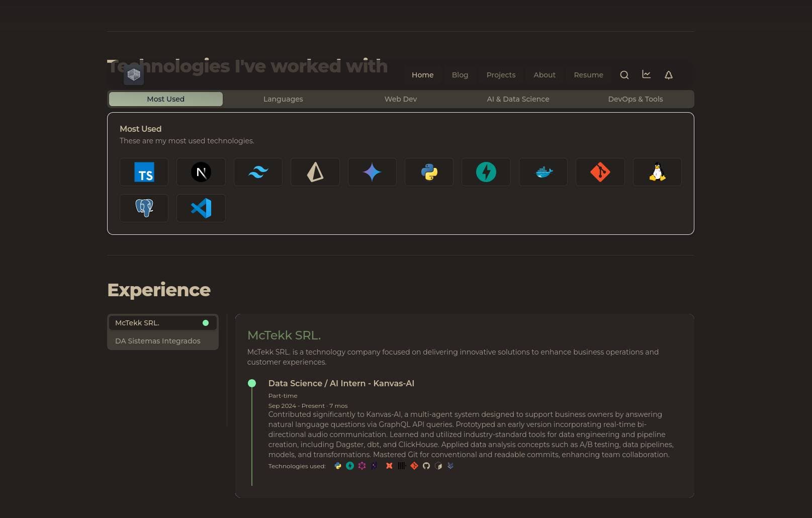This screenshot has width=812, height=518.
Task: Open the Web Dev tab
Action: (x=401, y=99)
